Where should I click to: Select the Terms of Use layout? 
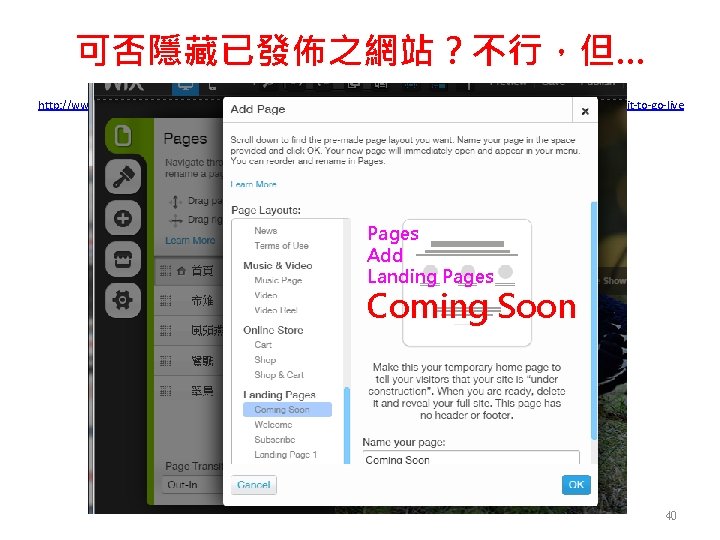point(281,246)
